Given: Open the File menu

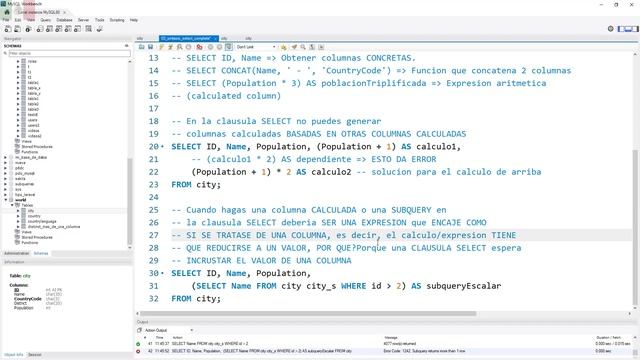Looking at the screenshot, I should click(x=6, y=20).
